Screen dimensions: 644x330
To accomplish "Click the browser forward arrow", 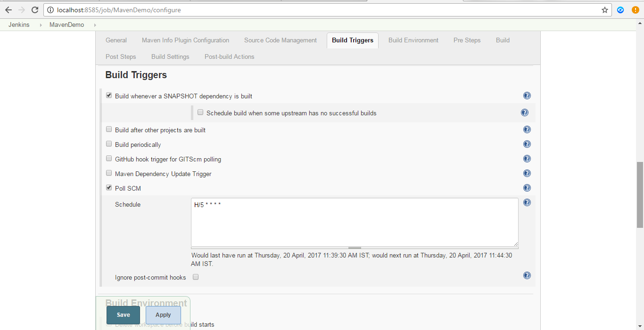I will coord(22,10).
